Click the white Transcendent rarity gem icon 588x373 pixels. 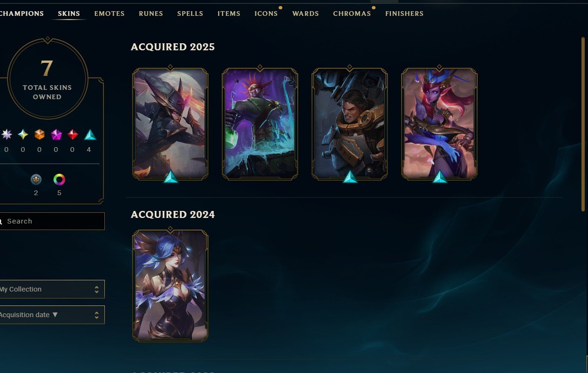point(7,135)
